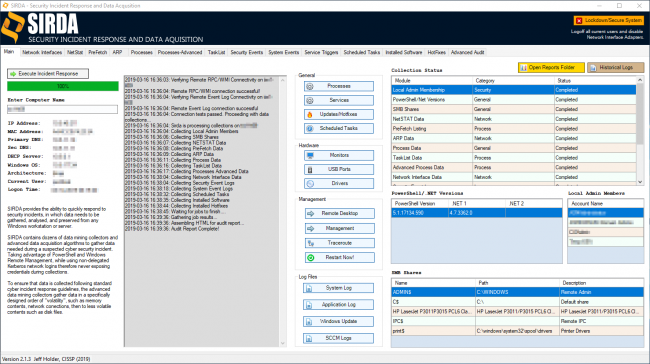Click the log output scroll down arrow

coord(283,343)
